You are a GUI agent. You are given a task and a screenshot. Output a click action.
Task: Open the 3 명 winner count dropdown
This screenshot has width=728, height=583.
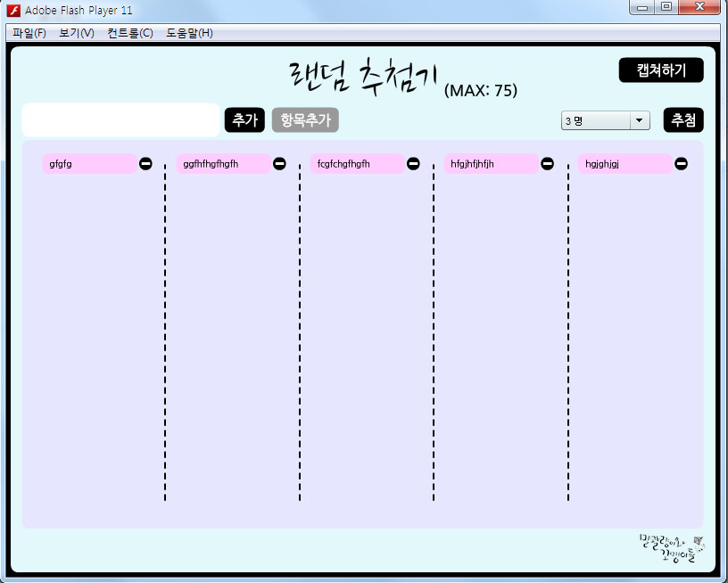(606, 120)
